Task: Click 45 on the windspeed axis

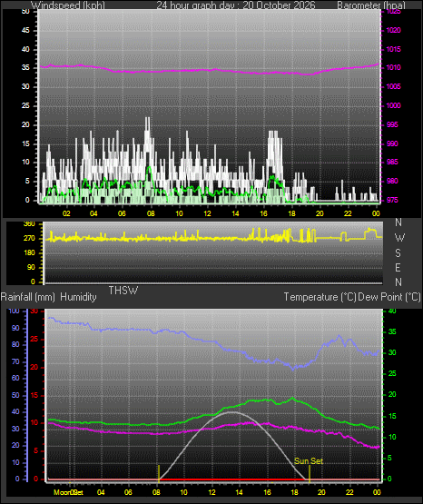Action: 25,30
